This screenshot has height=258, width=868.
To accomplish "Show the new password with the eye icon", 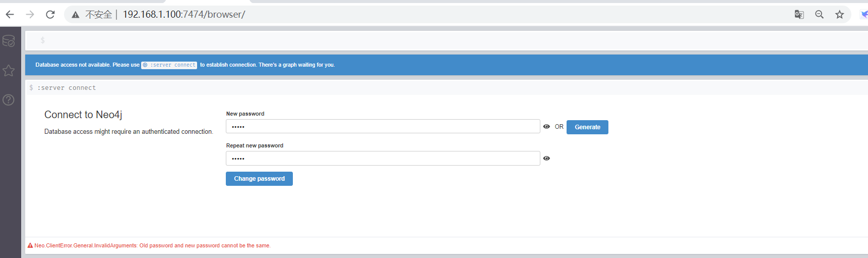I will 546,127.
